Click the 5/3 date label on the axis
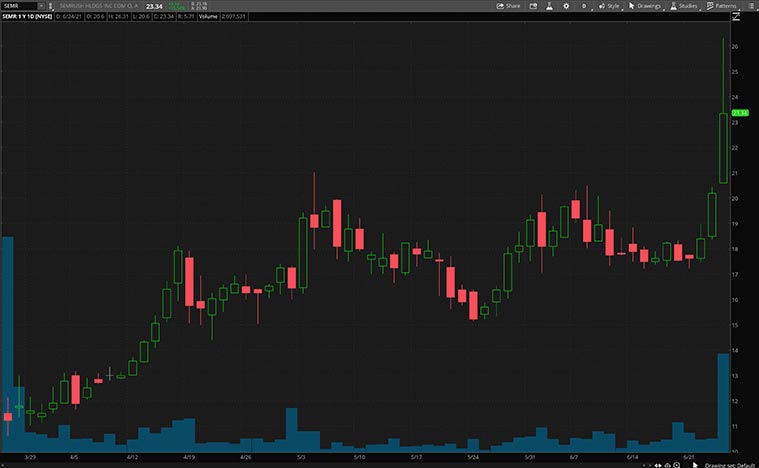 (301, 457)
